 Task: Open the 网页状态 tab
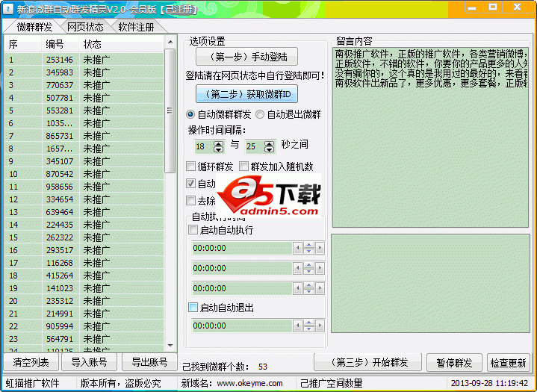85,27
